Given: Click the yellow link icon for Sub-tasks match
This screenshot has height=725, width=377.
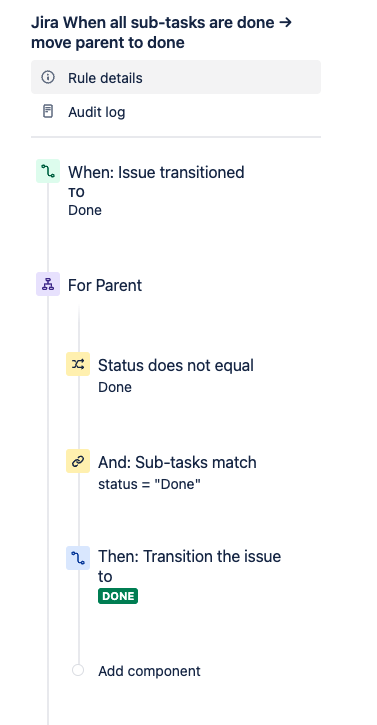Looking at the screenshot, I should (78, 461).
